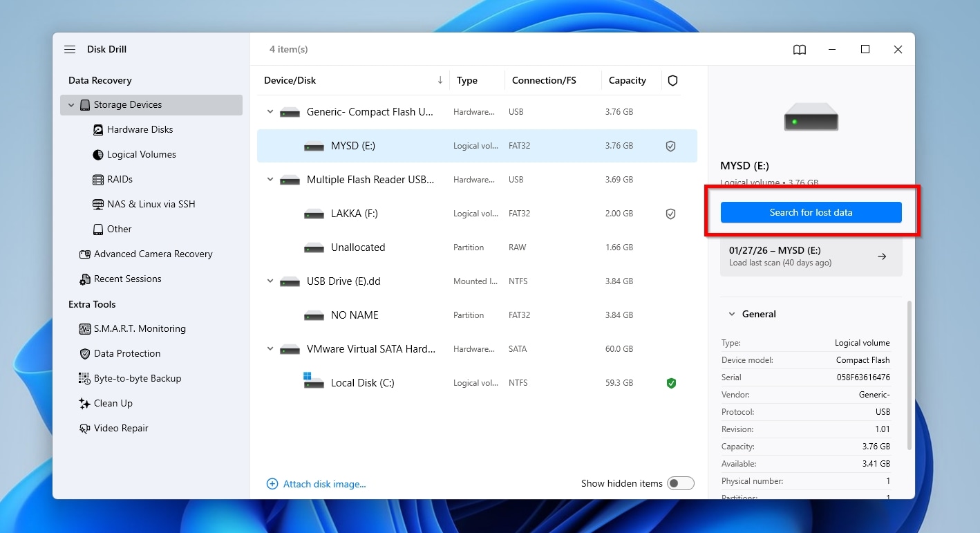Click the Revision 1.01 value
Screen dimensions: 980x533
[882, 429]
